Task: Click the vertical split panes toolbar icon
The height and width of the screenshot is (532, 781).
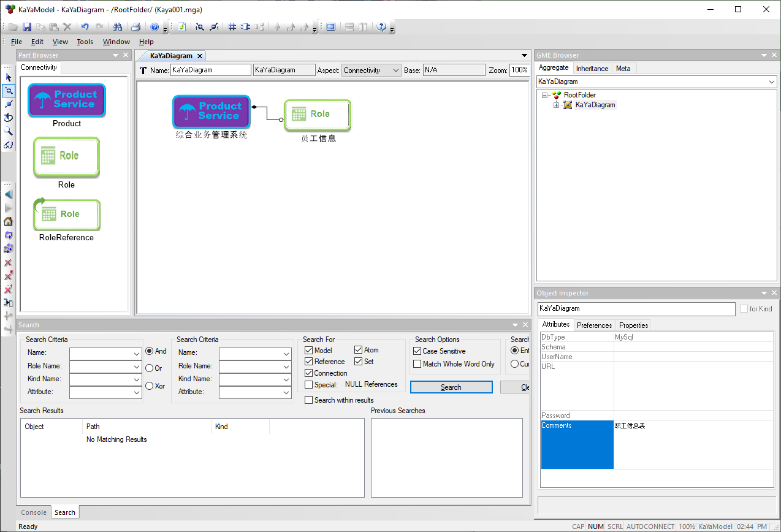Action: click(x=363, y=27)
